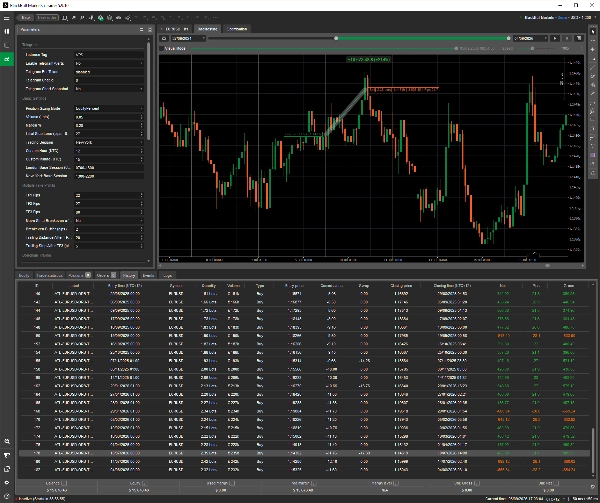
Task: Click the purple icon in right toolbar
Action: 592,155
